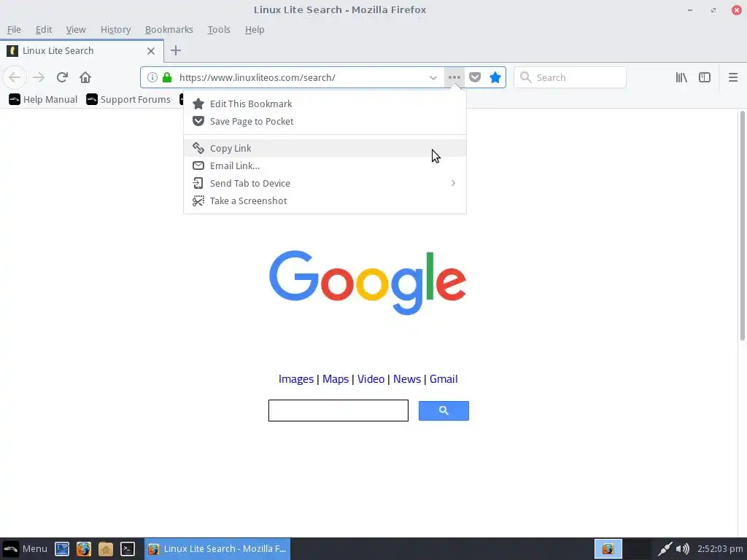The width and height of the screenshot is (747, 560).
Task: Click the blue bookmark star icon
Action: (x=495, y=77)
